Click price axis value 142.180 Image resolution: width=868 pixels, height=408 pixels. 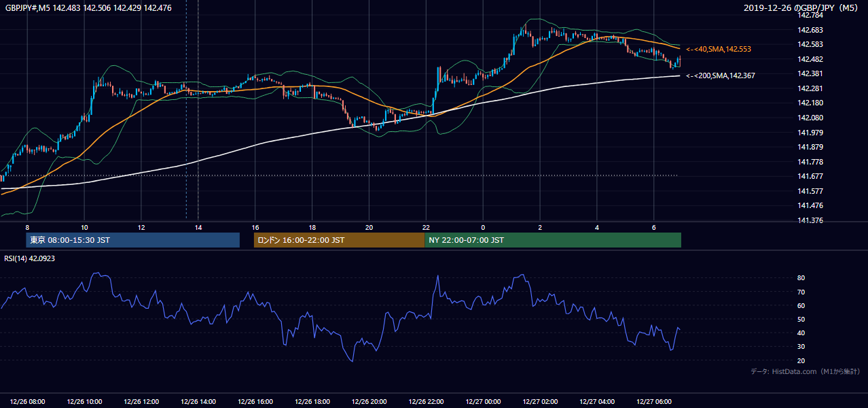pyautogui.click(x=809, y=103)
